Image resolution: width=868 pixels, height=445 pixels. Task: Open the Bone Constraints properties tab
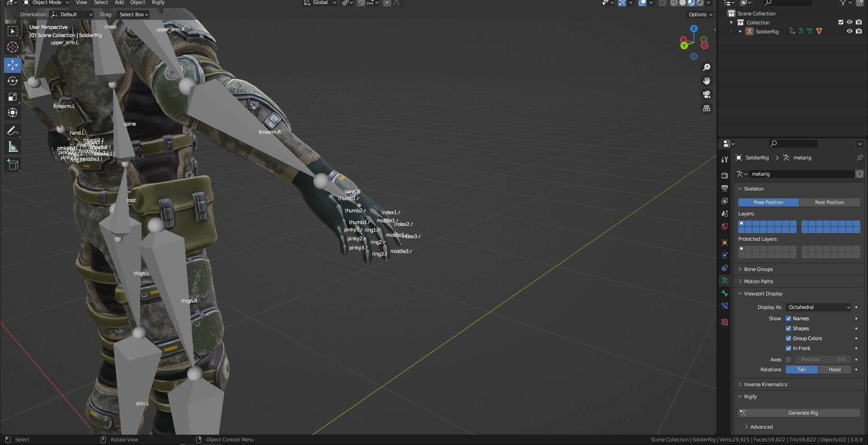725,306
